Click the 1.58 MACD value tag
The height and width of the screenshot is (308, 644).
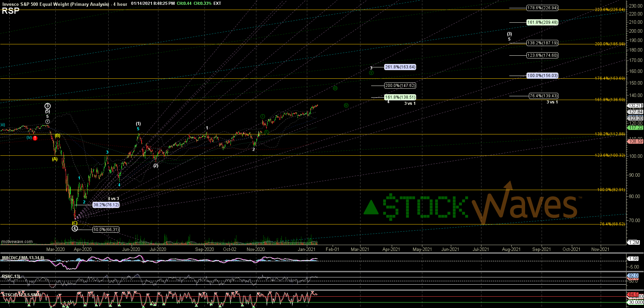click(633, 258)
